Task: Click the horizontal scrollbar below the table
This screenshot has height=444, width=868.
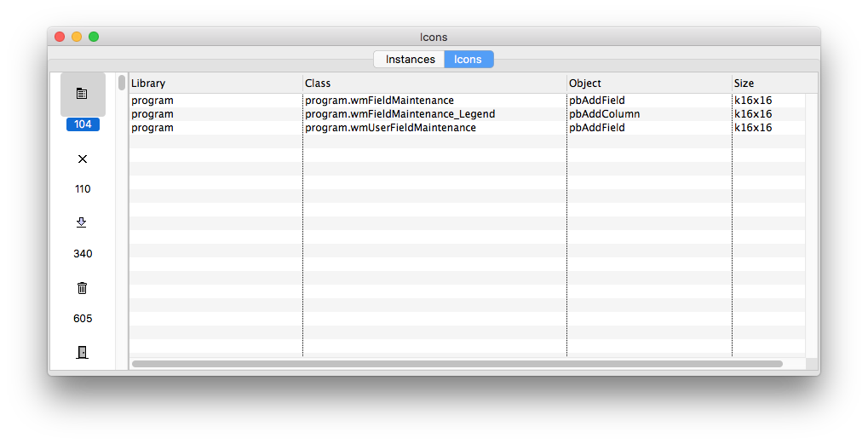Action: tap(457, 364)
